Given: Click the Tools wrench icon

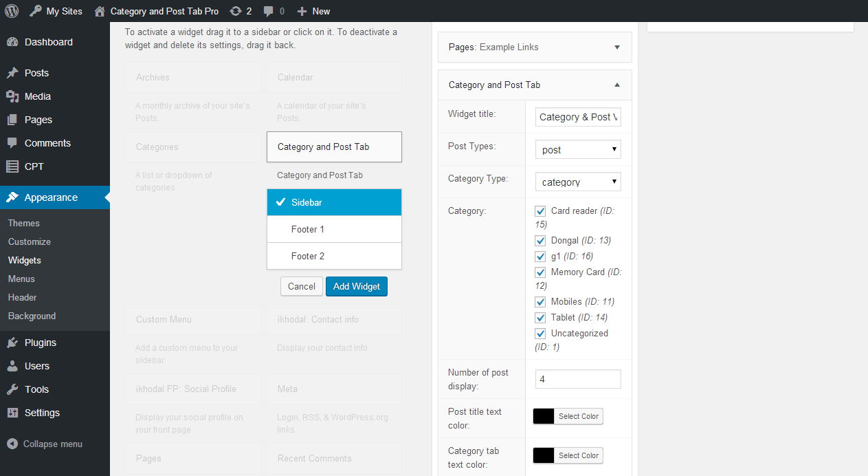Looking at the screenshot, I should [x=12, y=389].
